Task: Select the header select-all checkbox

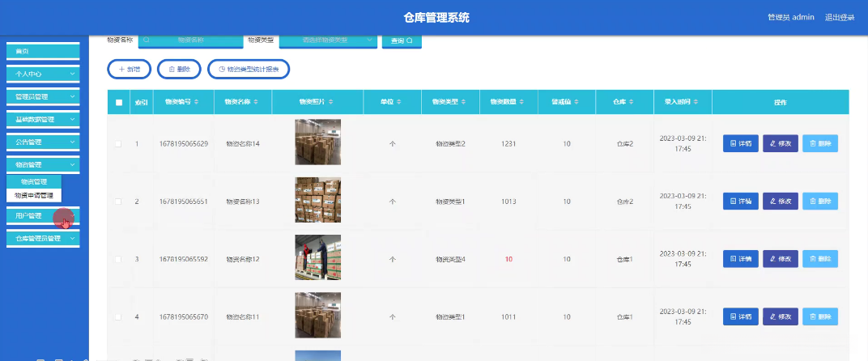Action: point(118,103)
